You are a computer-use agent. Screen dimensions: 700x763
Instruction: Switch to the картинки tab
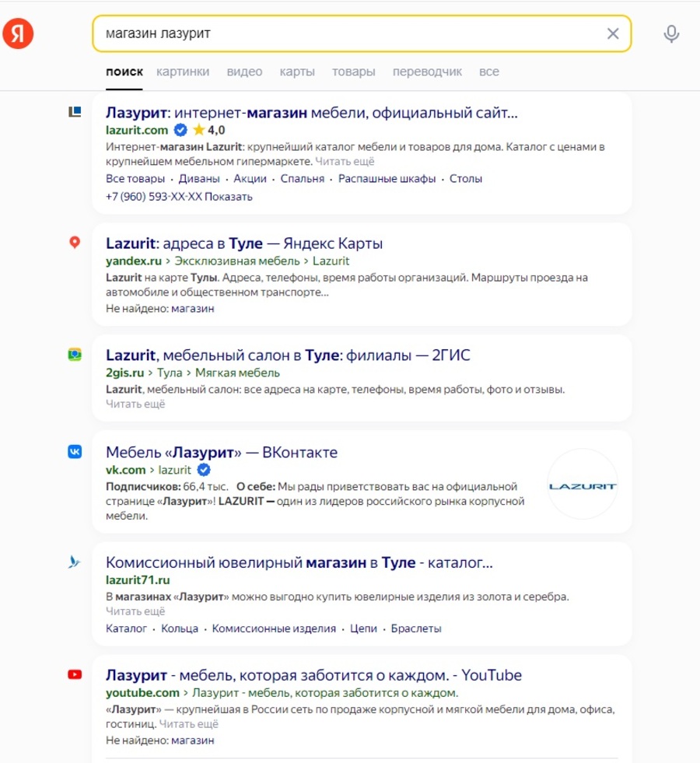[183, 72]
